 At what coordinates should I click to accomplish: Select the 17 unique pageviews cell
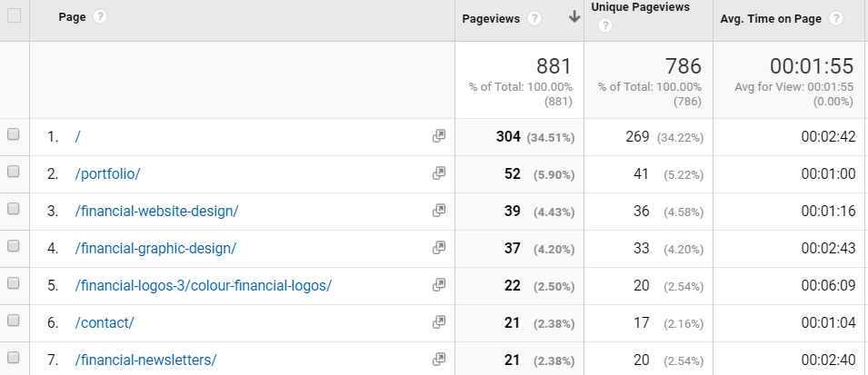[x=641, y=322]
